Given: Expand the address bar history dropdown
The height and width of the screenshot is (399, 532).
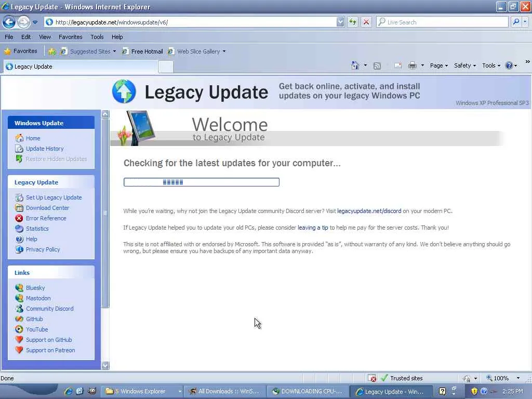Looking at the screenshot, I should [x=340, y=22].
